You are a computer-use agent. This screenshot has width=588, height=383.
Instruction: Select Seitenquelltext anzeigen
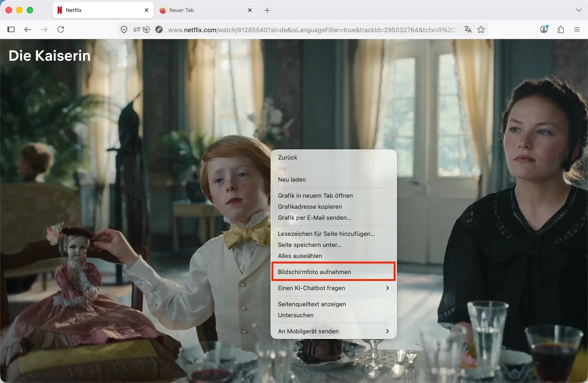coord(334,304)
